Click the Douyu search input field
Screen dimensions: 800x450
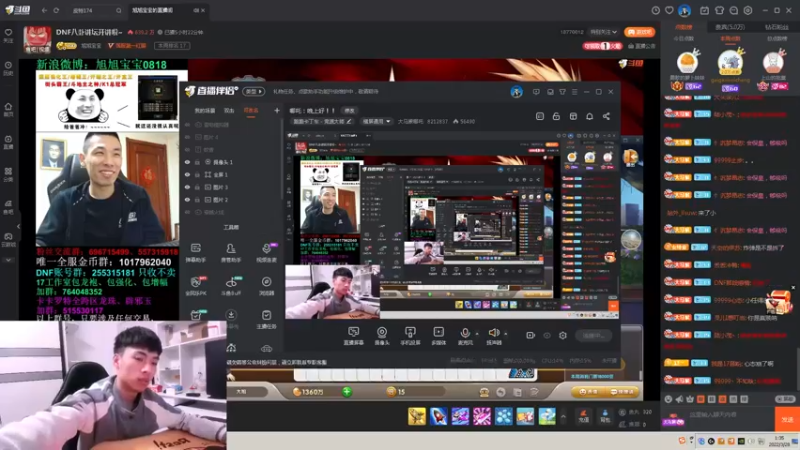97,10
